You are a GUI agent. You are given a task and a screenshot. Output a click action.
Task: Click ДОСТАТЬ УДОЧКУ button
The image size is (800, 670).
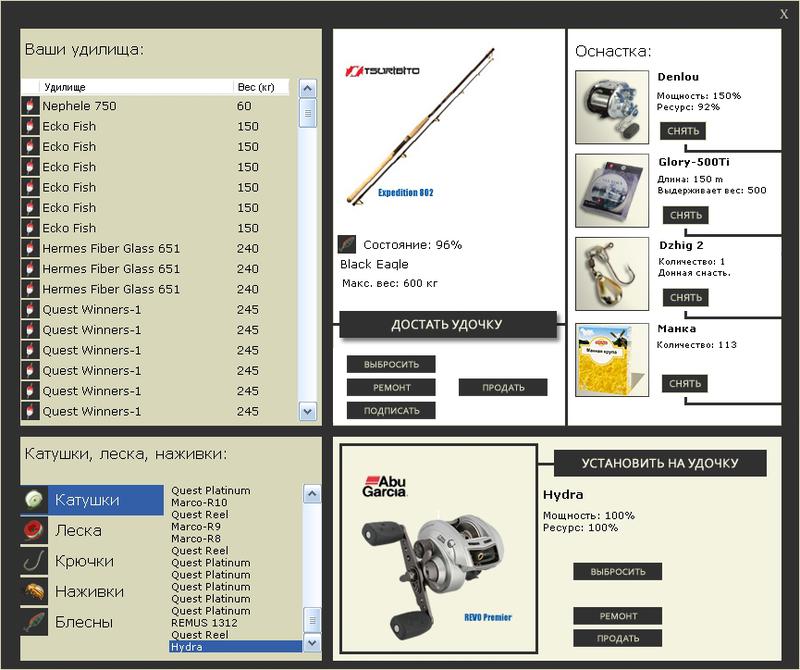tap(447, 325)
